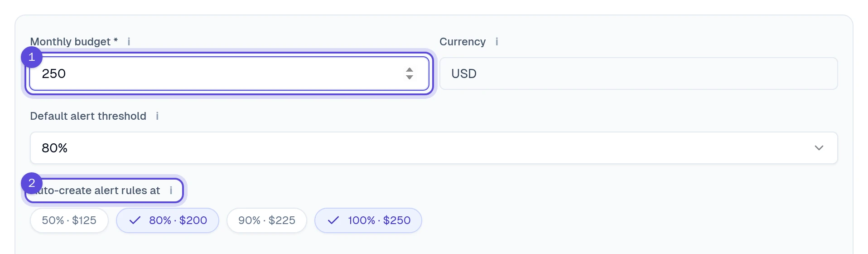
Task: Click the numbered step 1 badge
Action: (x=32, y=57)
